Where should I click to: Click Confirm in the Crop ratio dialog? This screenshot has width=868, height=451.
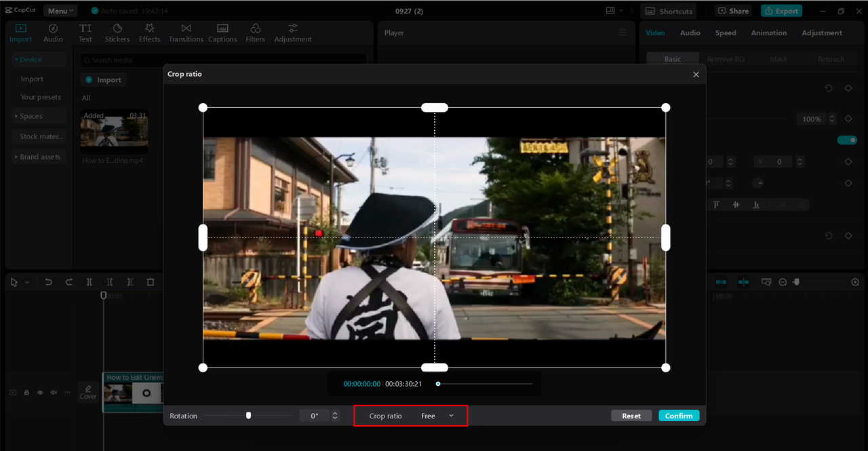[679, 416]
